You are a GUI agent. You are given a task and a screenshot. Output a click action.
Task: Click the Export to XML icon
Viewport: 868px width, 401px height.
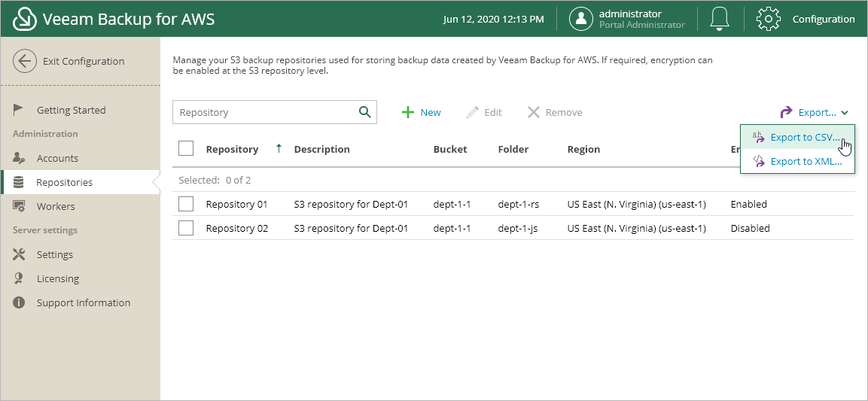point(758,161)
